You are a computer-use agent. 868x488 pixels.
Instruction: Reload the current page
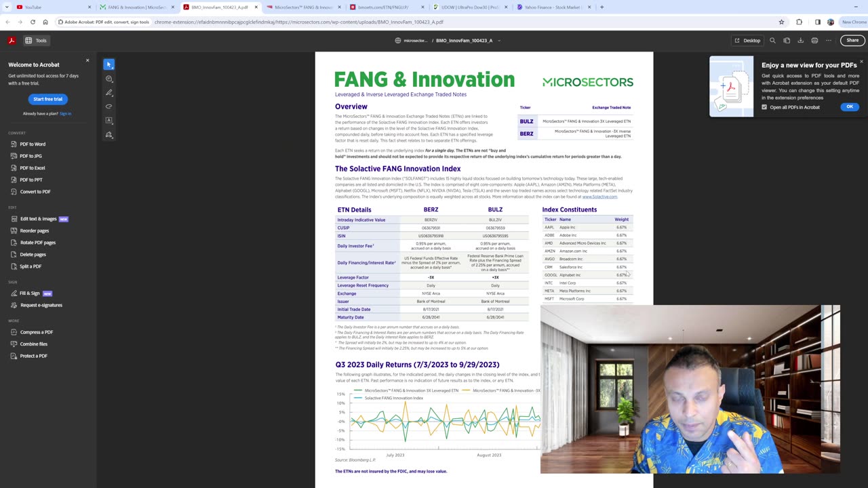point(33,22)
